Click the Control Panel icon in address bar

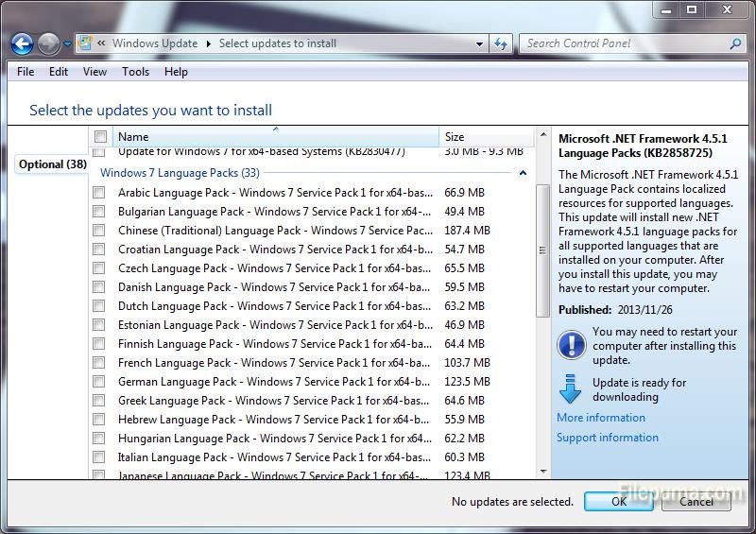click(85, 43)
